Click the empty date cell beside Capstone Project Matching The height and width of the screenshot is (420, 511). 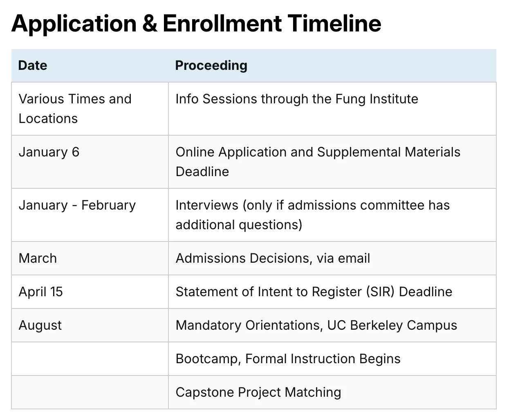[90, 392]
